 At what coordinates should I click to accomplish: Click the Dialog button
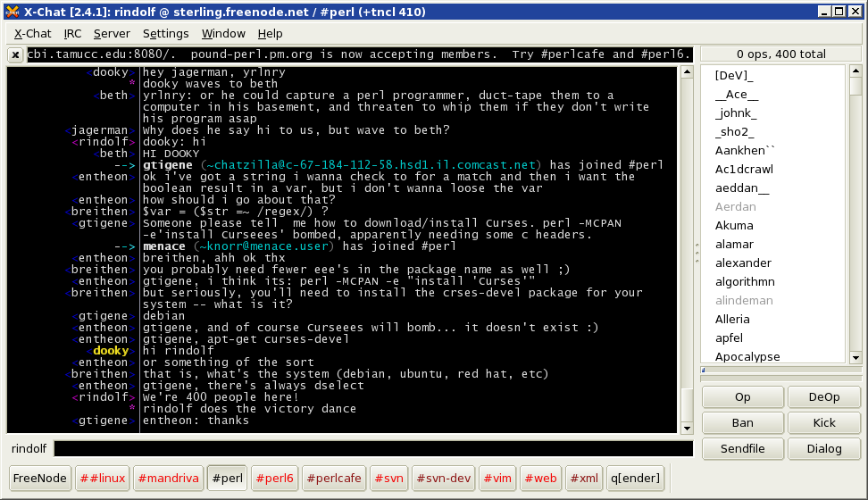824,449
